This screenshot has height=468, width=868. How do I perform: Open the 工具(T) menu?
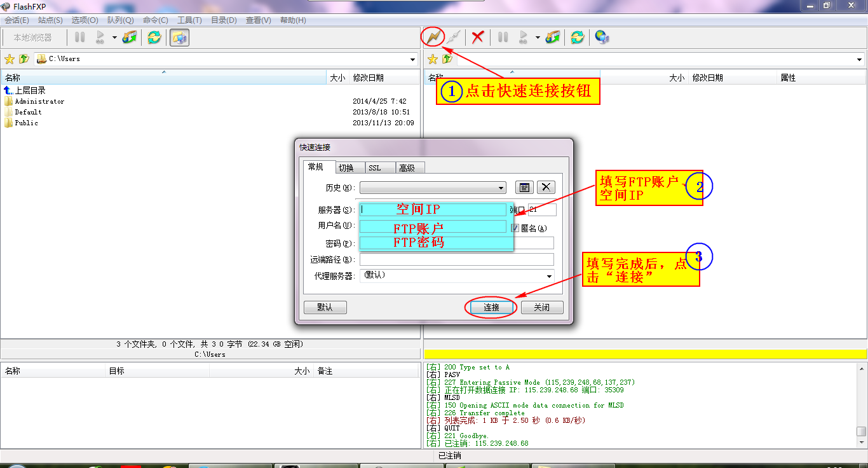[189, 20]
